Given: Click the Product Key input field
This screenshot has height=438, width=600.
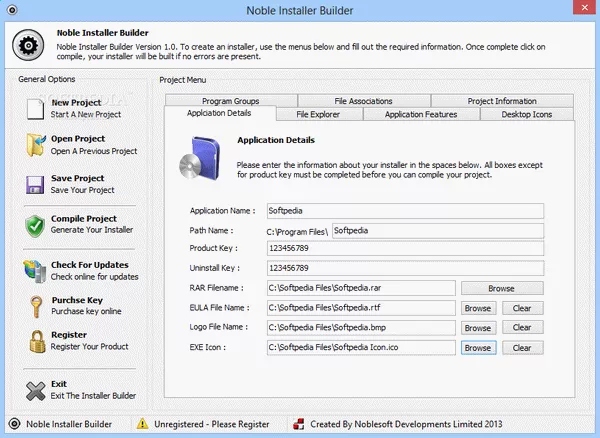Looking at the screenshot, I should click(405, 248).
